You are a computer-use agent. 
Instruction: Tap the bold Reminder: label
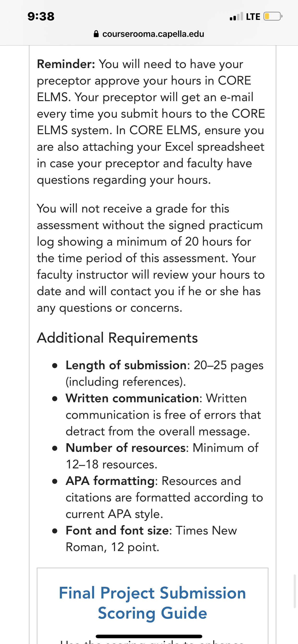tap(66, 64)
